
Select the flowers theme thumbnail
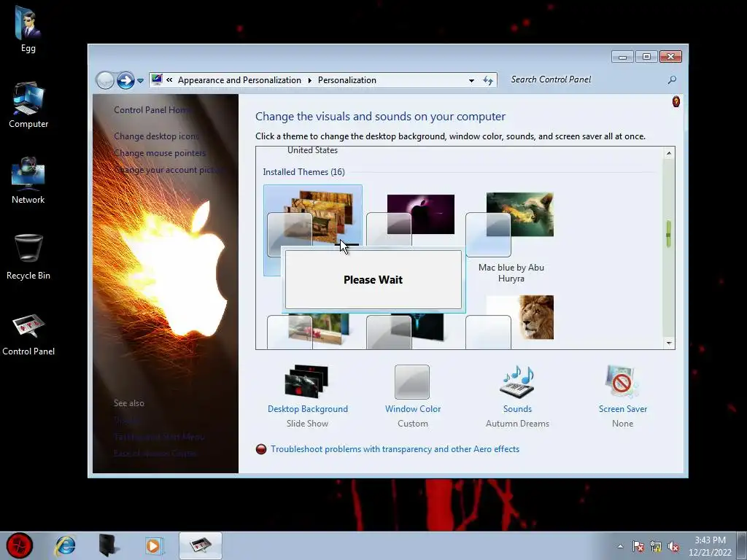(x=308, y=330)
